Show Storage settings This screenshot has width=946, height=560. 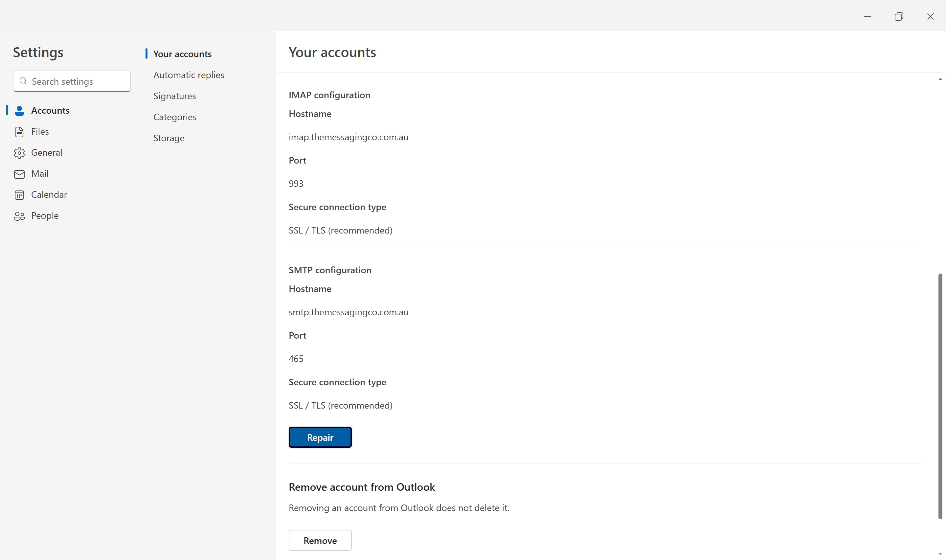tap(169, 138)
